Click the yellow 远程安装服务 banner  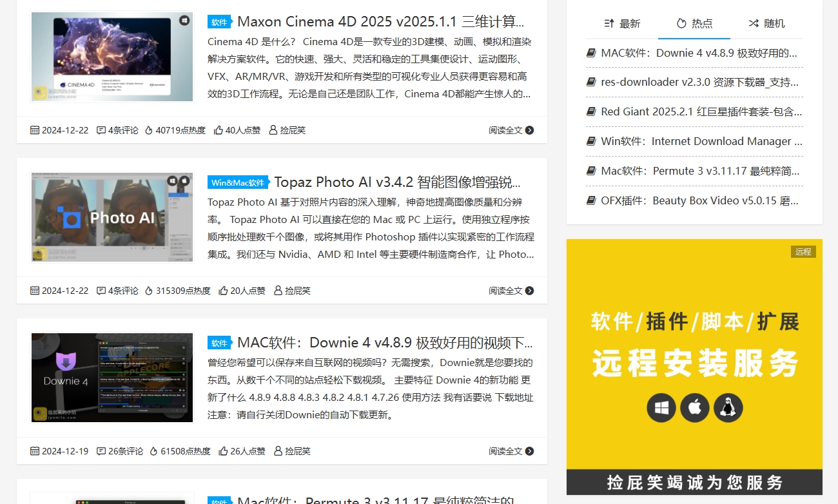[x=694, y=367]
